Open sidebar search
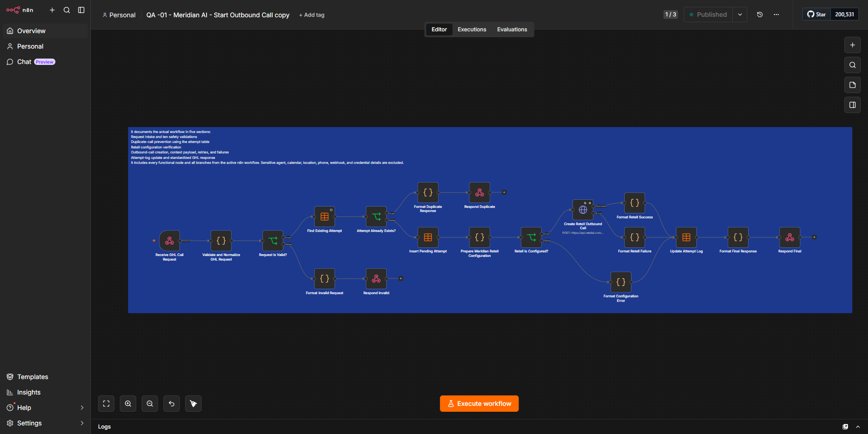Screen dimensions: 868x434 67,10
